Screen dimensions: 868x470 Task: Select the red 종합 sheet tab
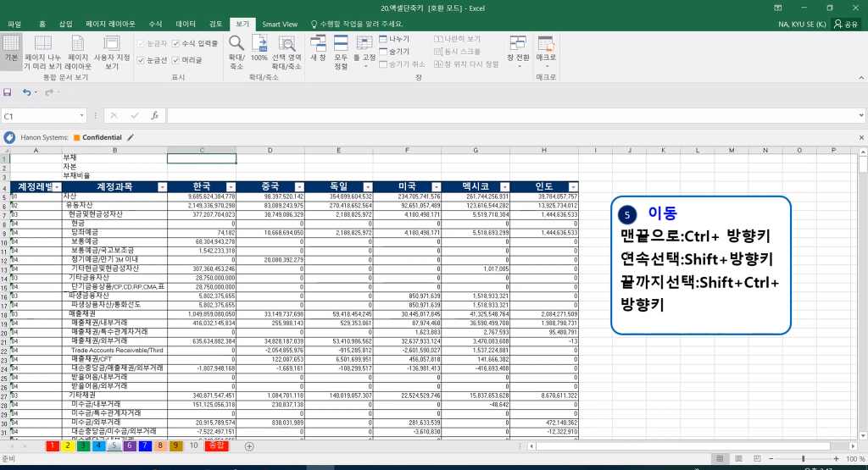tap(217, 445)
